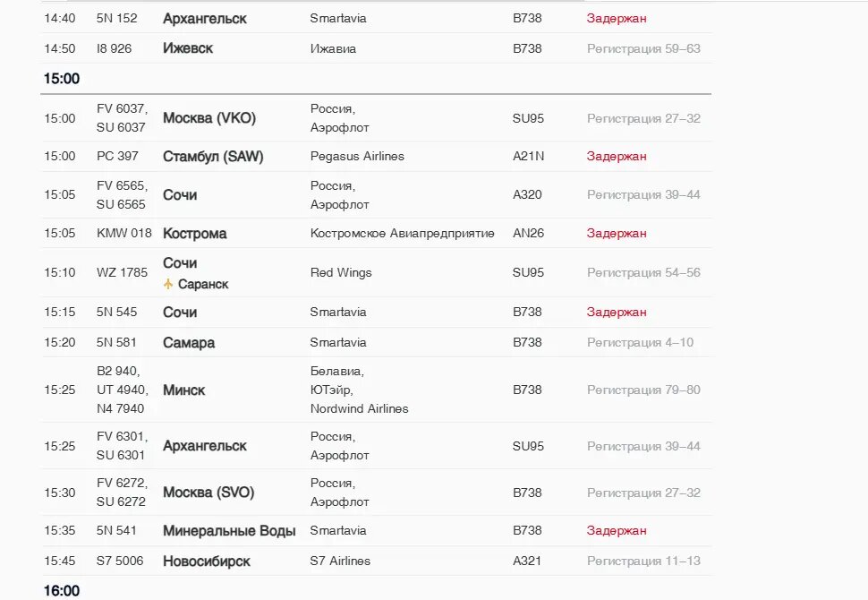Click the airplane stopover icon next to Саранск
The image size is (868, 600).
coord(168,284)
